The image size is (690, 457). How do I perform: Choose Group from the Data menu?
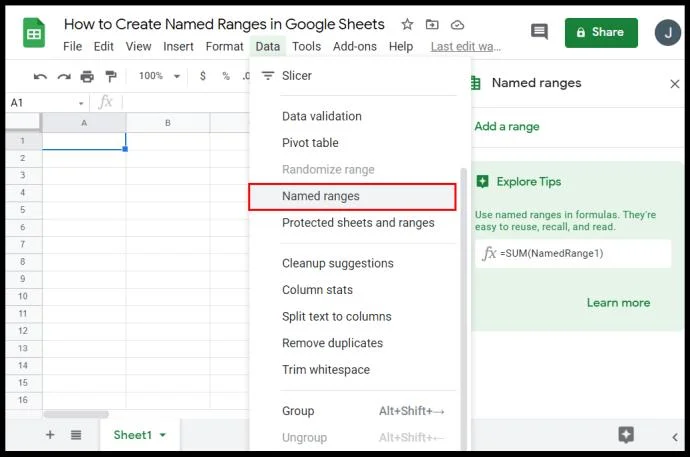tap(354, 411)
